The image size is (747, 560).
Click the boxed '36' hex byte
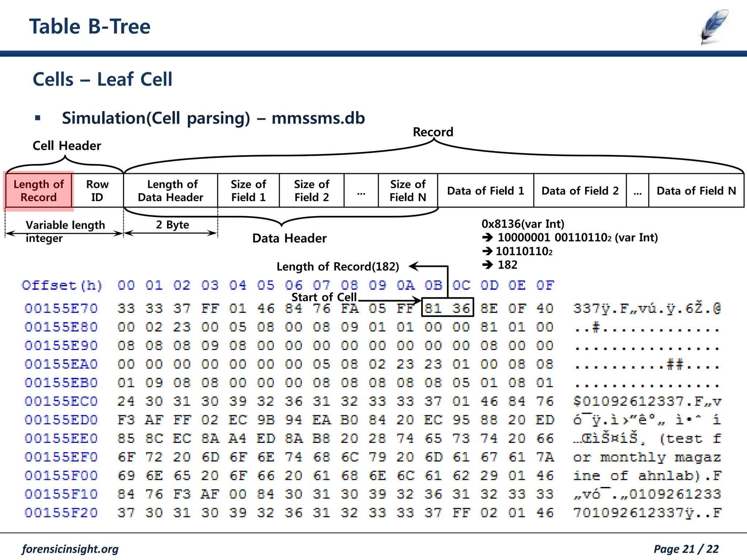pos(461,308)
